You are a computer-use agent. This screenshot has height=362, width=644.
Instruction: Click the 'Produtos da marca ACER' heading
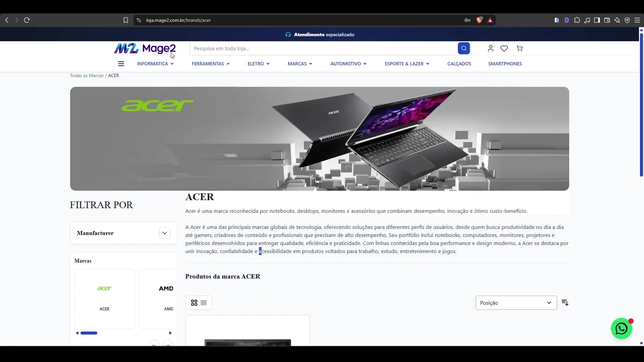223,276
